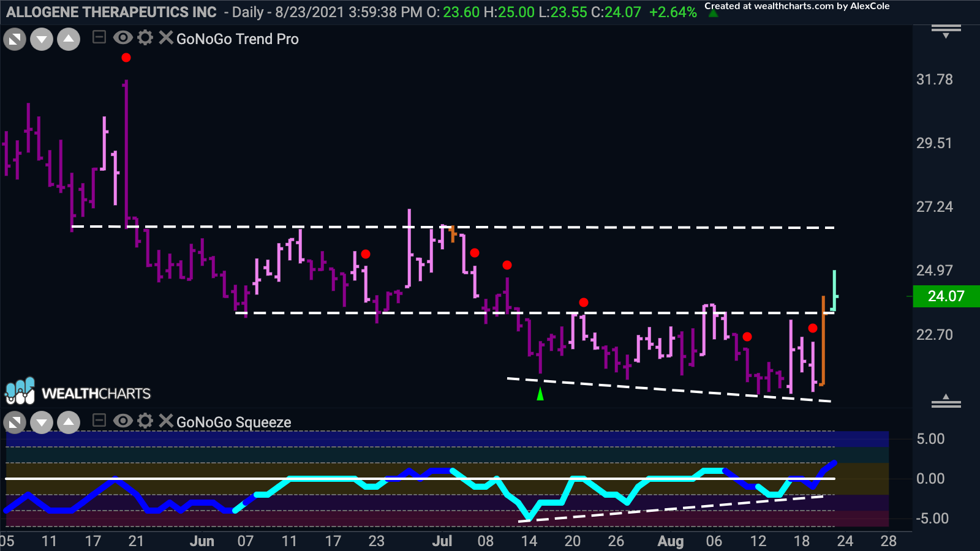Move GoNoGo Trend Pro pane down
Image resolution: width=980 pixels, height=551 pixels.
tap(42, 40)
